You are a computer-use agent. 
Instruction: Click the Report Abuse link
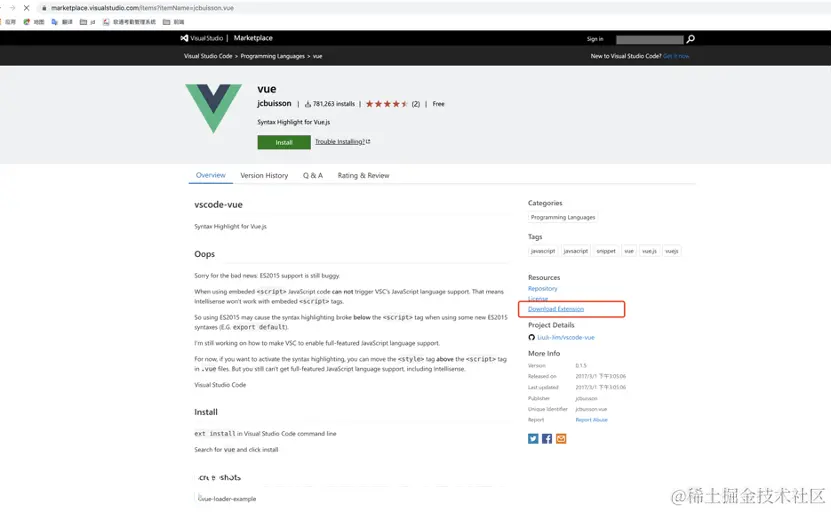592,420
